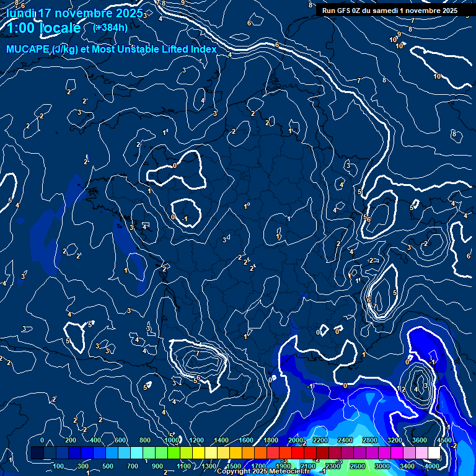Click the '2600' legend value label
This screenshot has width=476, height=476.
coord(357,466)
